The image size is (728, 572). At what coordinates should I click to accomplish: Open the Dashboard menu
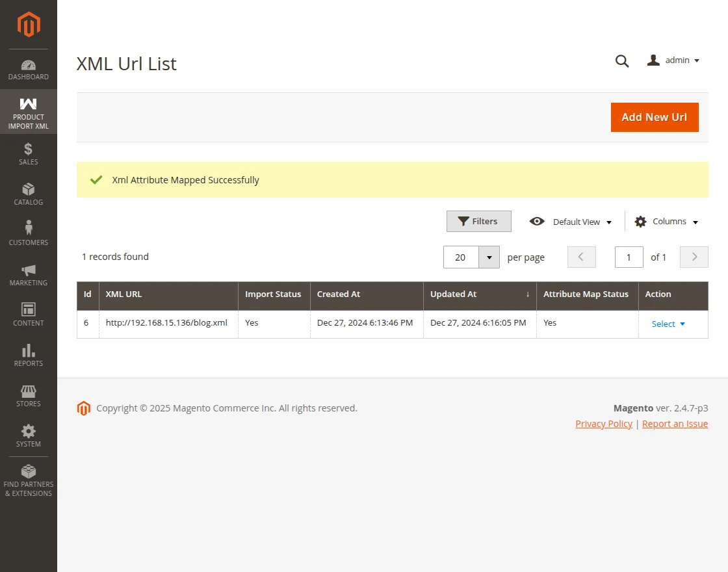[x=29, y=70]
